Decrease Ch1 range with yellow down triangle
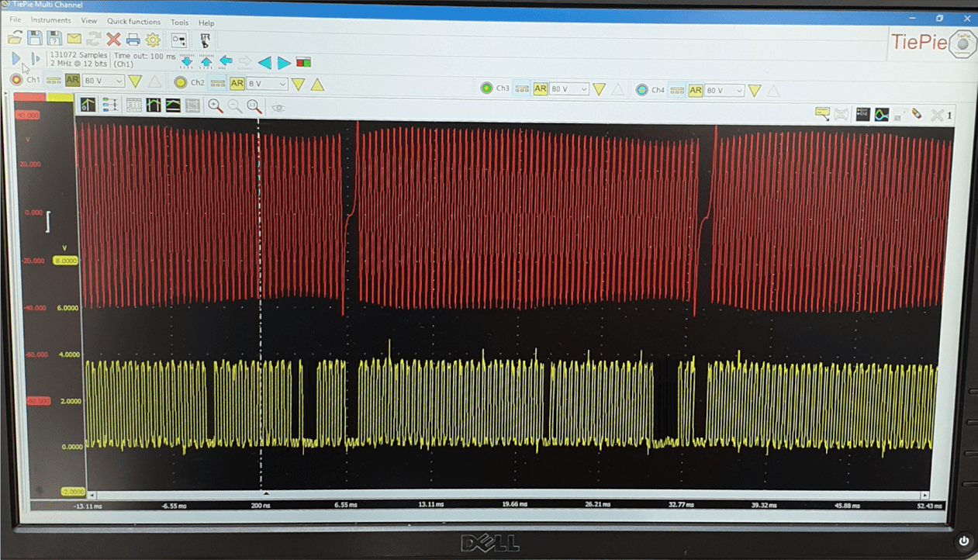 point(135,81)
